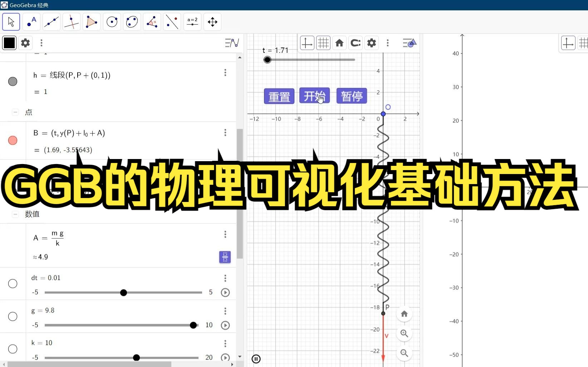Select the Move tool
588x367 pixels.
tap(11, 21)
